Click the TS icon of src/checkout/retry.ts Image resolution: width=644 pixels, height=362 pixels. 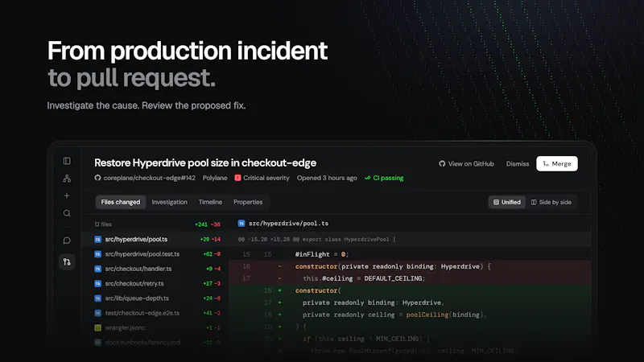(x=97, y=284)
